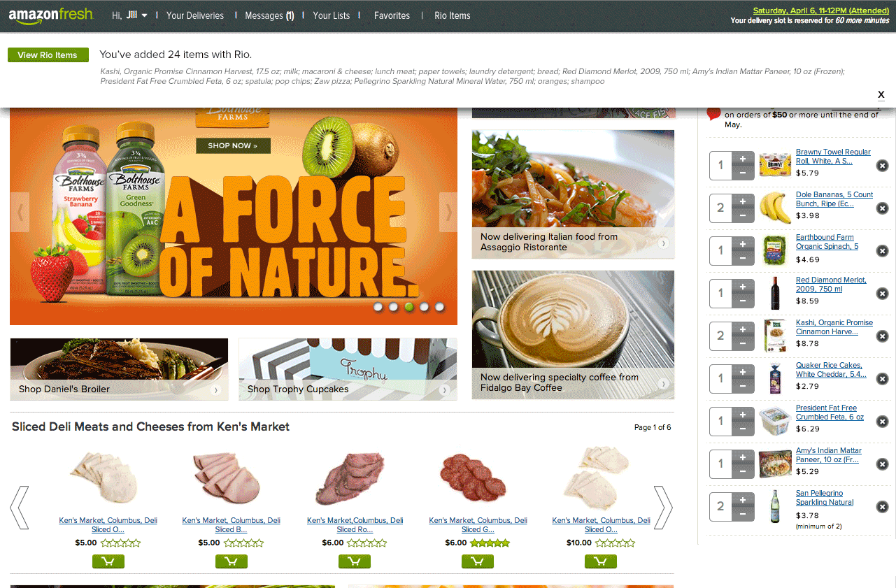
Task: Add $5.00 Ken's Market Sliced B... to cart
Action: [x=231, y=561]
